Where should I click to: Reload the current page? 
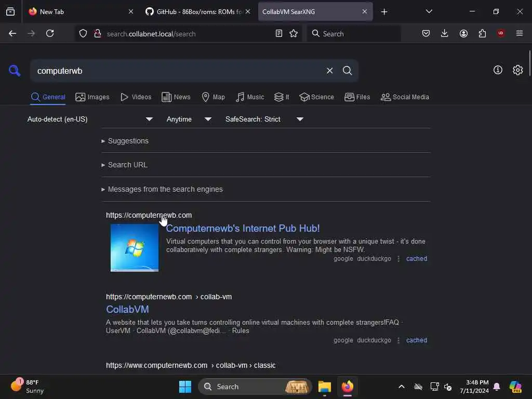[50, 33]
